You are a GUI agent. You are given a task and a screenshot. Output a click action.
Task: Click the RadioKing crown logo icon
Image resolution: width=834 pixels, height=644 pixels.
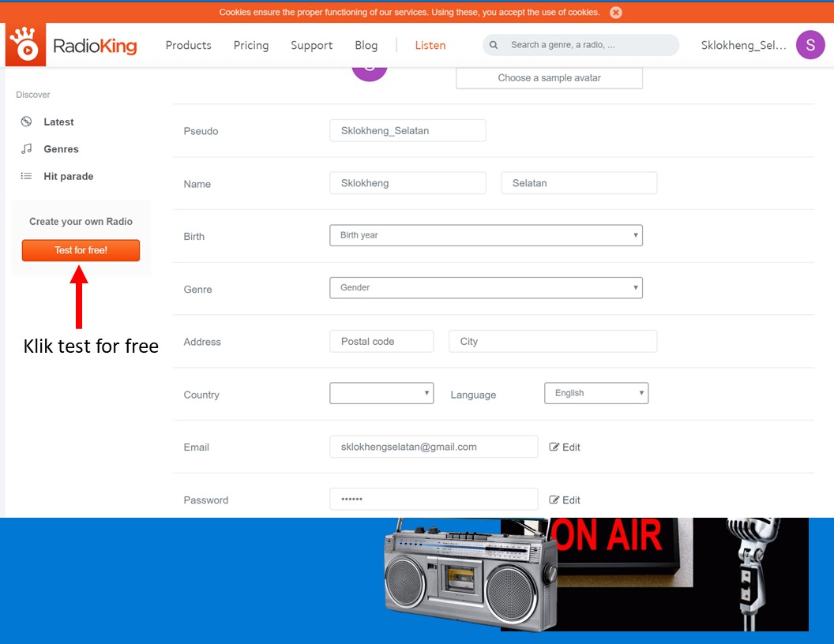25,45
